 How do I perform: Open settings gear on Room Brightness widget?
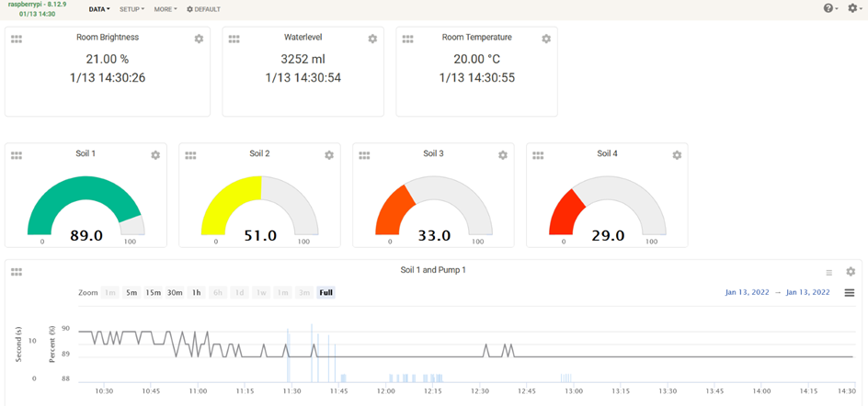199,39
